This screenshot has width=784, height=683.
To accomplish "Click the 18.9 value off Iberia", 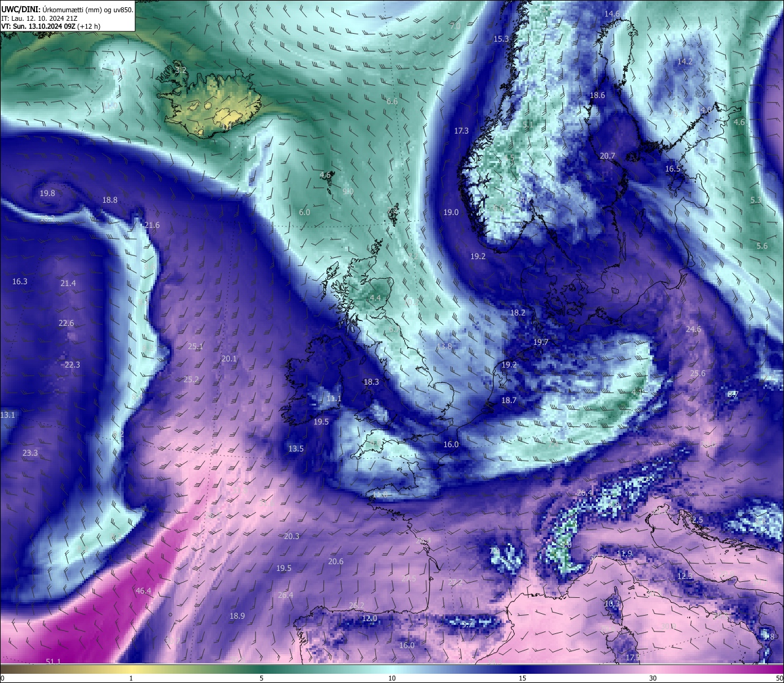I will tap(237, 616).
